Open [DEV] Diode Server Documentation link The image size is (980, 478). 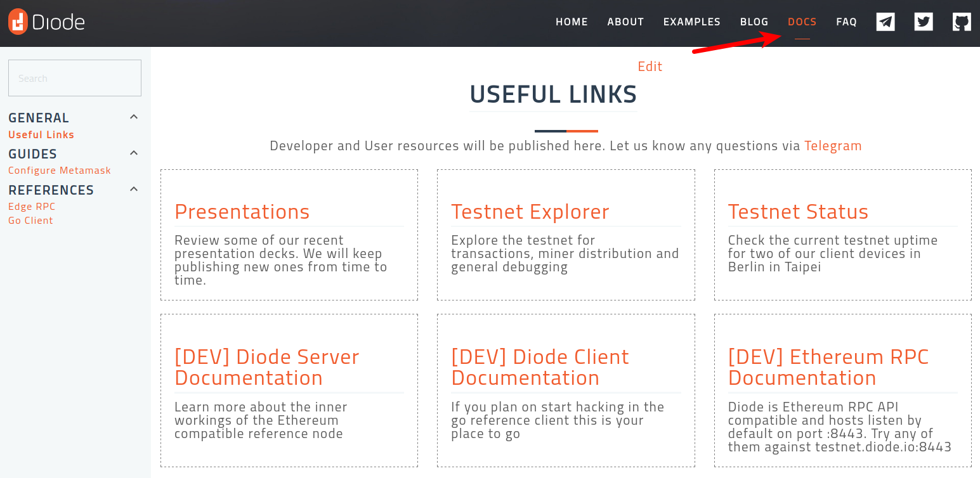tap(267, 367)
